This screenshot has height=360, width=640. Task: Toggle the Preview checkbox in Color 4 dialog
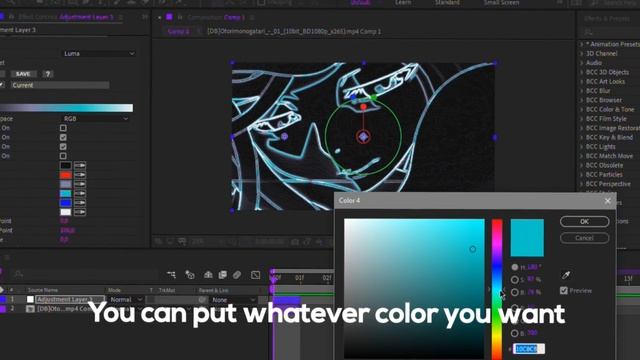click(564, 291)
